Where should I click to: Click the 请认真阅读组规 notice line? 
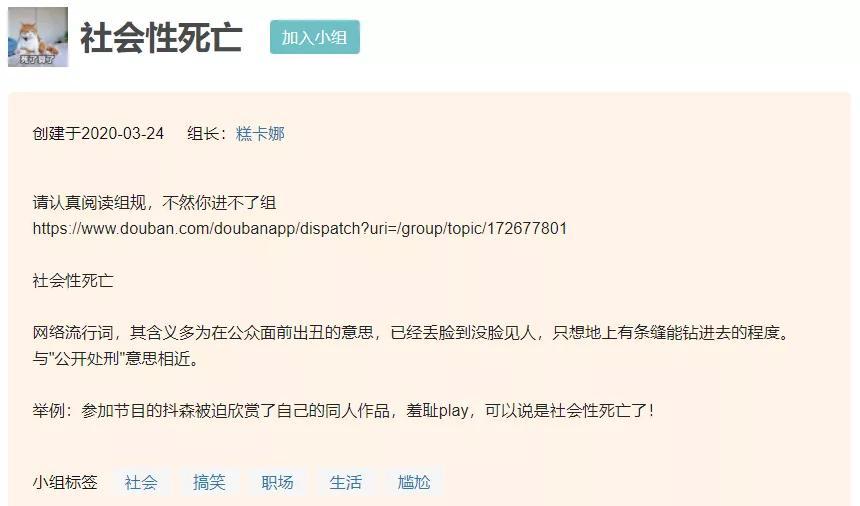pos(154,203)
